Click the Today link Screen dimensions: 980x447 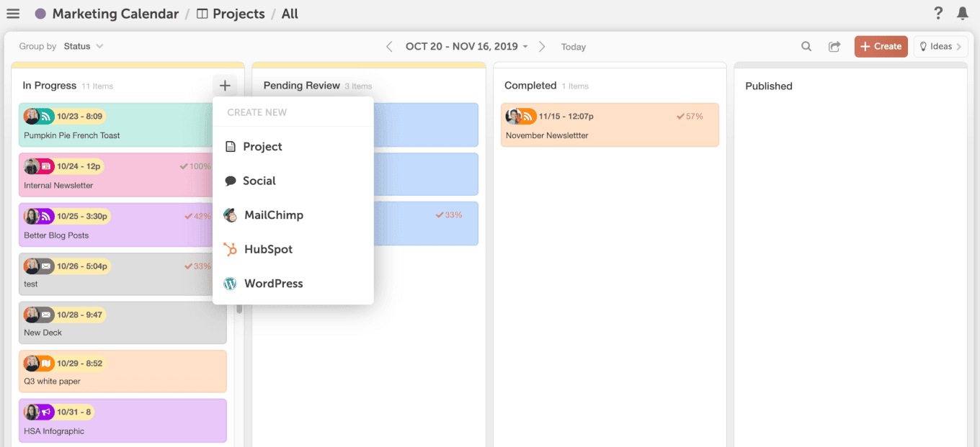coord(574,47)
